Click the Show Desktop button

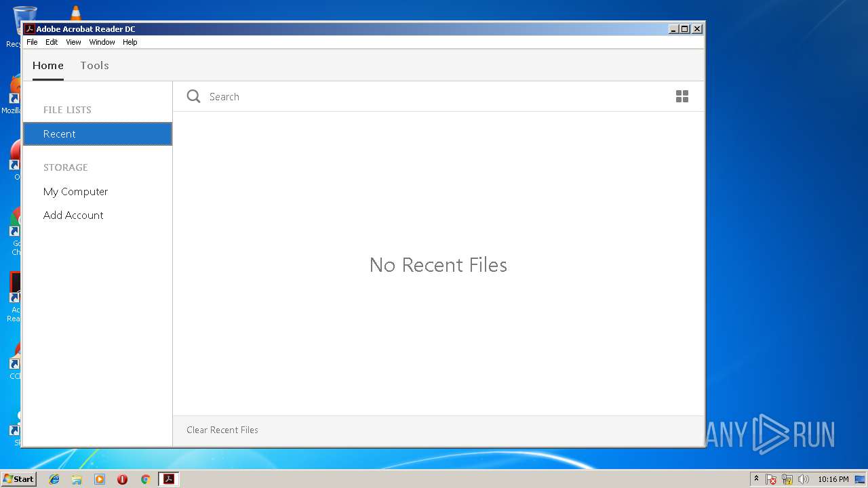(860, 479)
